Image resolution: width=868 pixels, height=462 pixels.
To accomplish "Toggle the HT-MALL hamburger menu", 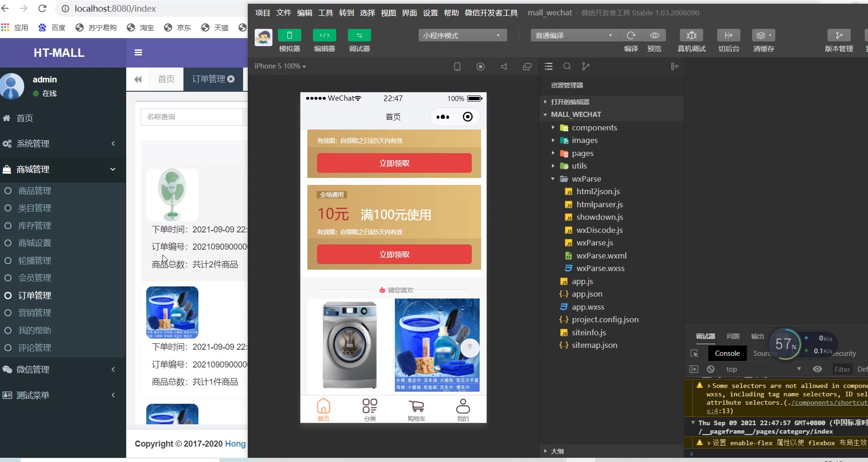I will [x=138, y=53].
